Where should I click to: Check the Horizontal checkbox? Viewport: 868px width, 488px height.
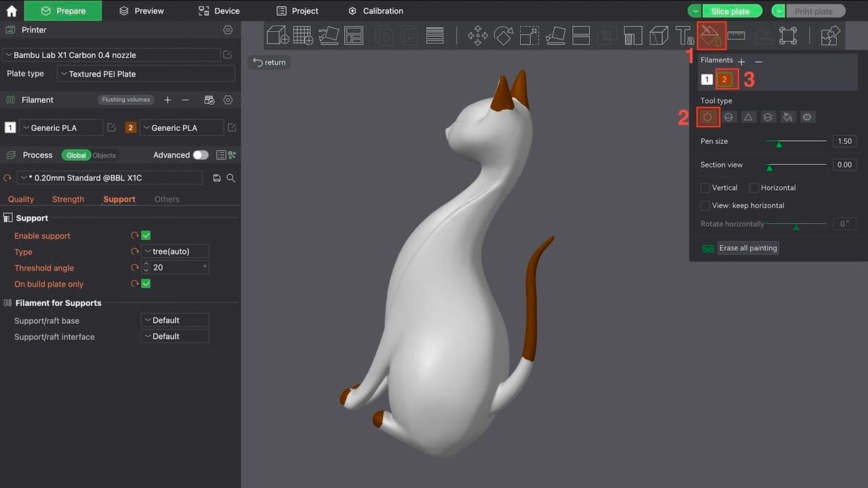pos(754,187)
